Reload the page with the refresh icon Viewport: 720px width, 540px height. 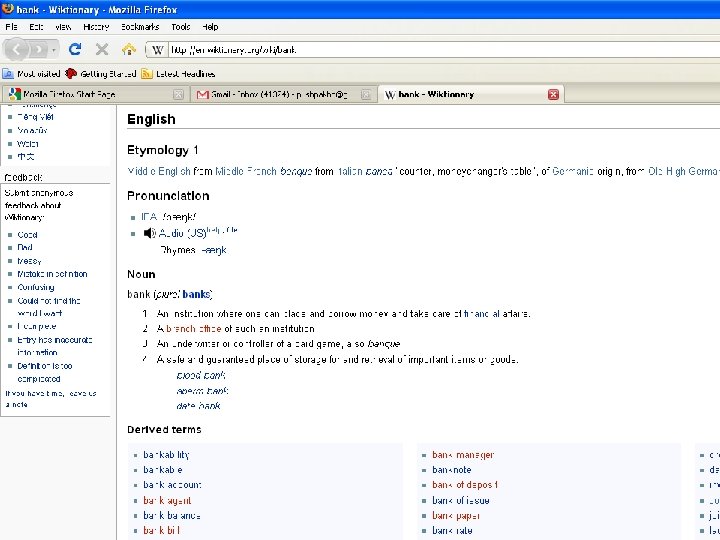pyautogui.click(x=75, y=49)
